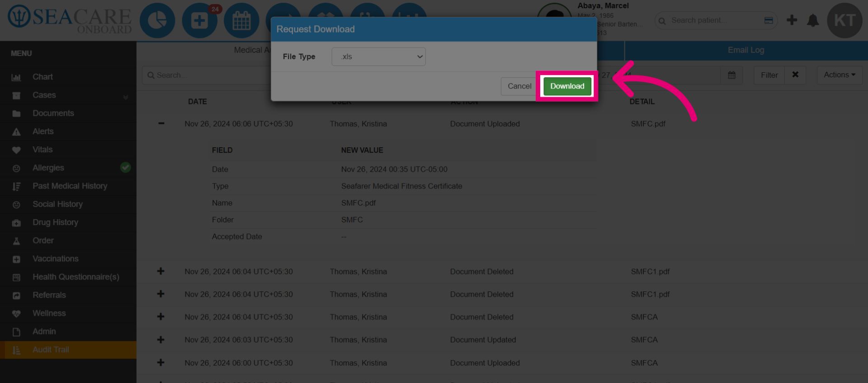Click the Alerts warning triangle icon
Viewport: 868px width, 383px height.
(16, 132)
